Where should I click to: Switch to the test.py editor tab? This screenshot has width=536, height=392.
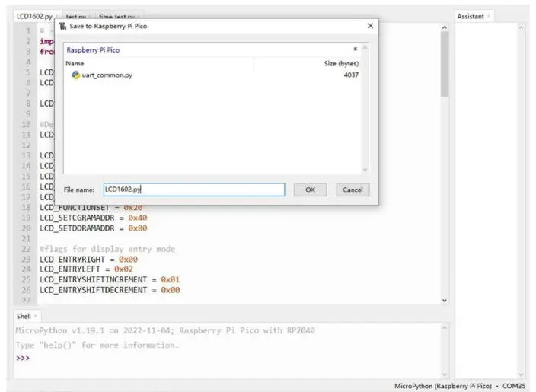[76, 17]
